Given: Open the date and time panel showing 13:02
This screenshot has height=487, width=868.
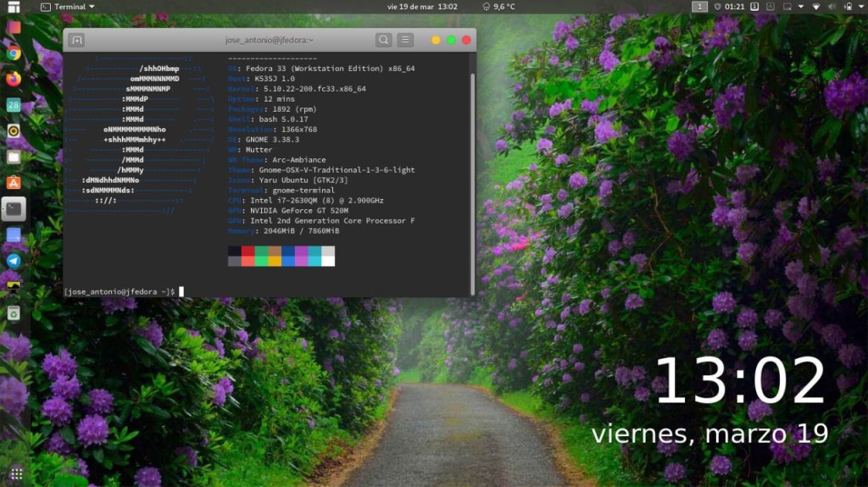Looking at the screenshot, I should point(422,7).
